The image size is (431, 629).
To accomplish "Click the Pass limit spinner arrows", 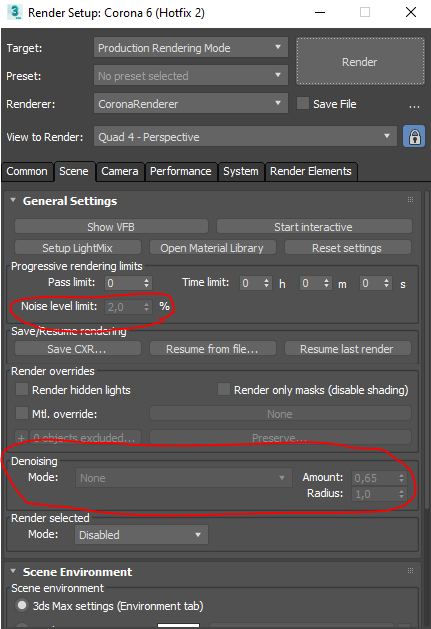I will (146, 283).
